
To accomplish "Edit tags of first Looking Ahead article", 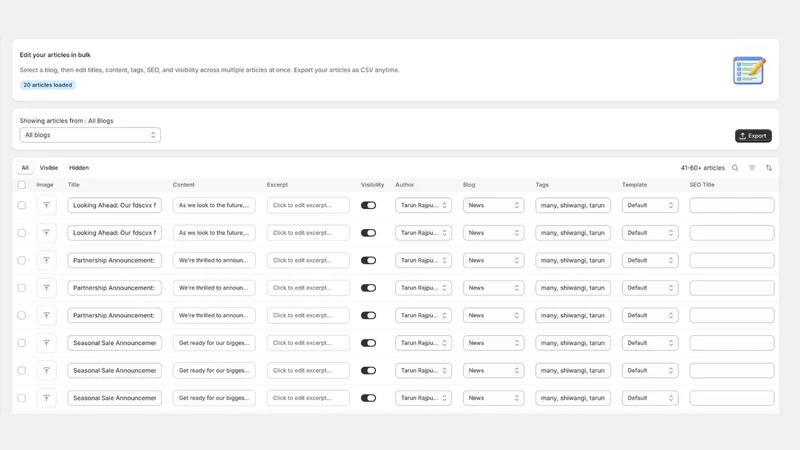I will [573, 205].
